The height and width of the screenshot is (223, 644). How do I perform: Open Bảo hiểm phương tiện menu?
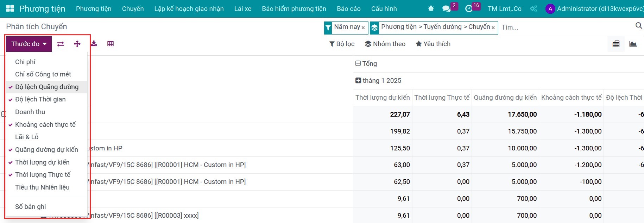click(x=294, y=9)
